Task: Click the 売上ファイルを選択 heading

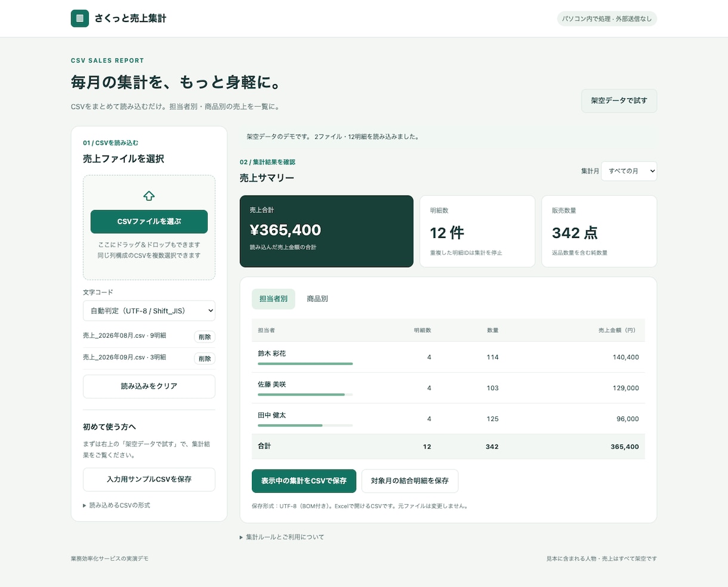Action: click(124, 159)
